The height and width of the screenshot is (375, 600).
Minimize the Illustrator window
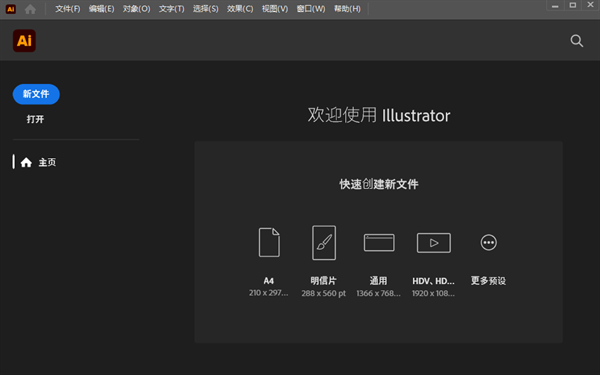[x=555, y=5]
